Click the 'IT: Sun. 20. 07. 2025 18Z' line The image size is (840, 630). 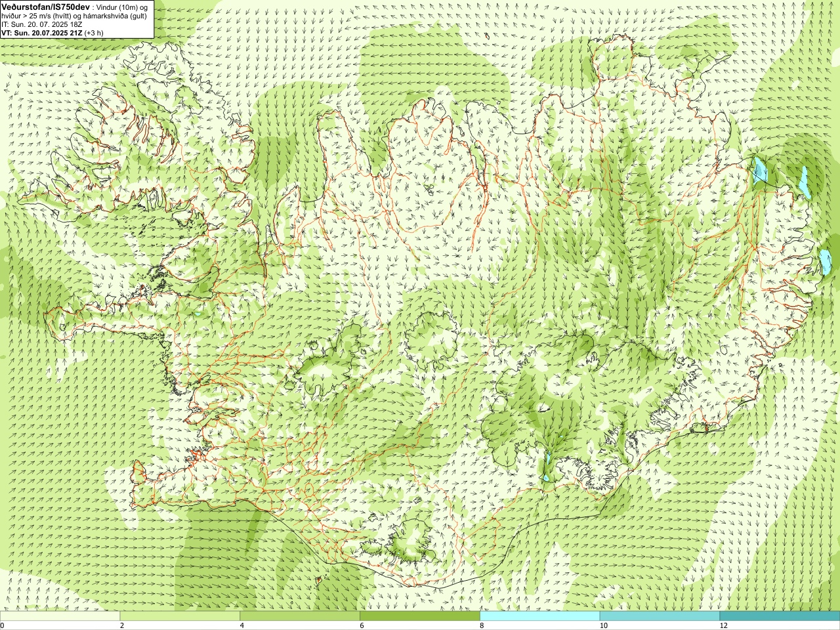42,24
